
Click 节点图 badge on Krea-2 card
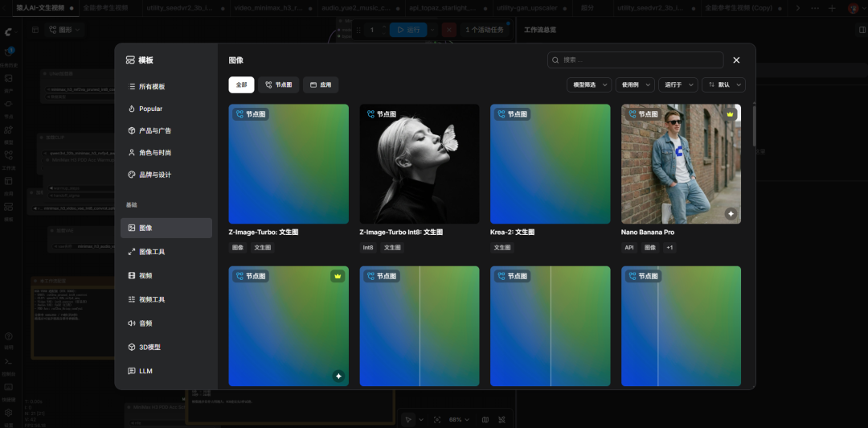(x=513, y=114)
